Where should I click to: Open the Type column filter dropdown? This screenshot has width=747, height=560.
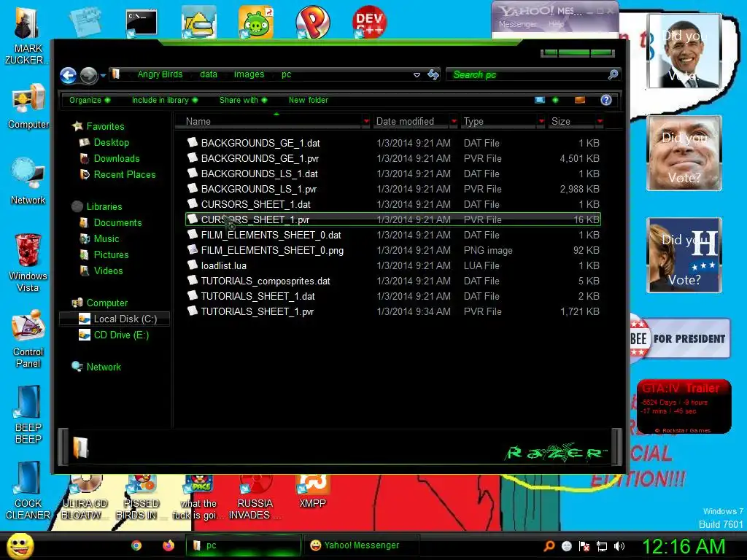coord(541,122)
